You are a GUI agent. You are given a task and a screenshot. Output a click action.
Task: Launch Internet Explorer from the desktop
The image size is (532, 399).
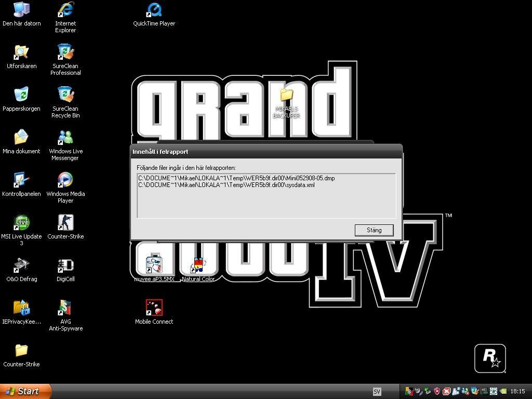pyautogui.click(x=65, y=17)
